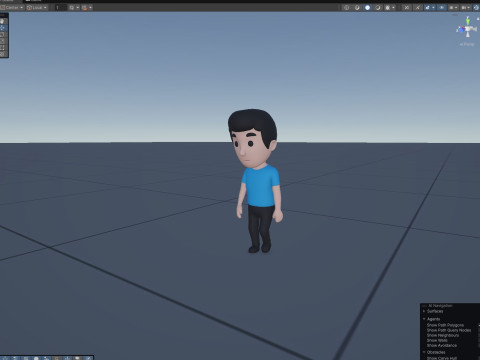
Task: Toggle Show Carve Hull option
Action: pyautogui.click(x=442, y=358)
